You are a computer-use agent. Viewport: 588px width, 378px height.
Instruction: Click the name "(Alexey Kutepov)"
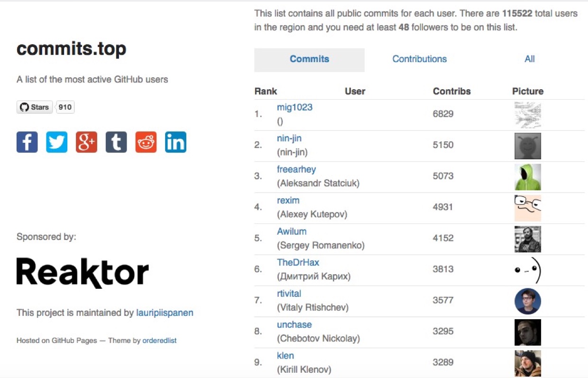click(x=312, y=214)
